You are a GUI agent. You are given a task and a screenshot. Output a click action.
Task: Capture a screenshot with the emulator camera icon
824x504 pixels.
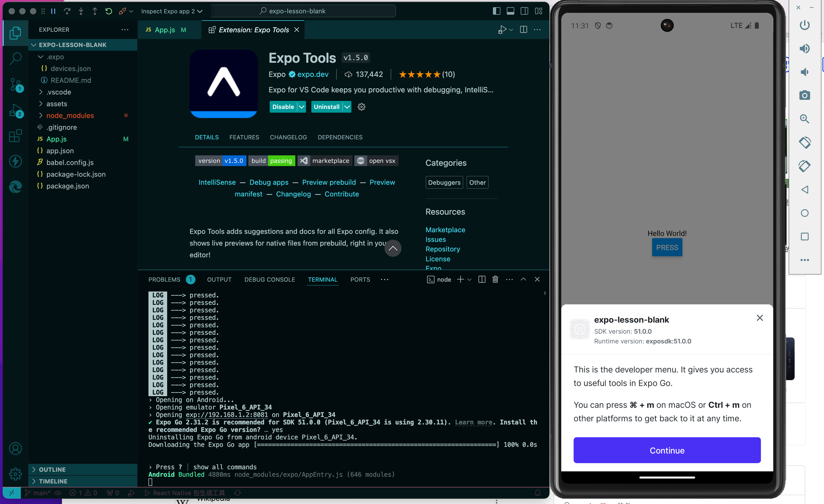[805, 95]
